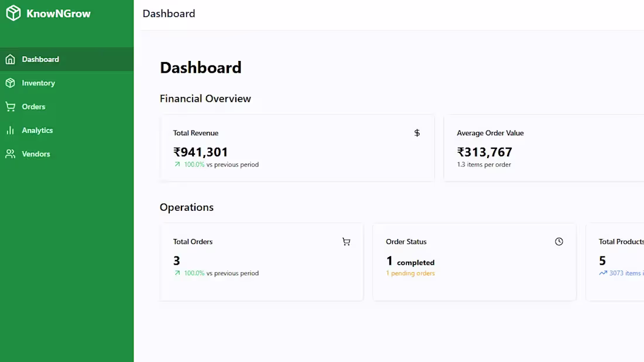Open the Analytics section
The height and width of the screenshot is (362, 644).
[x=37, y=131]
